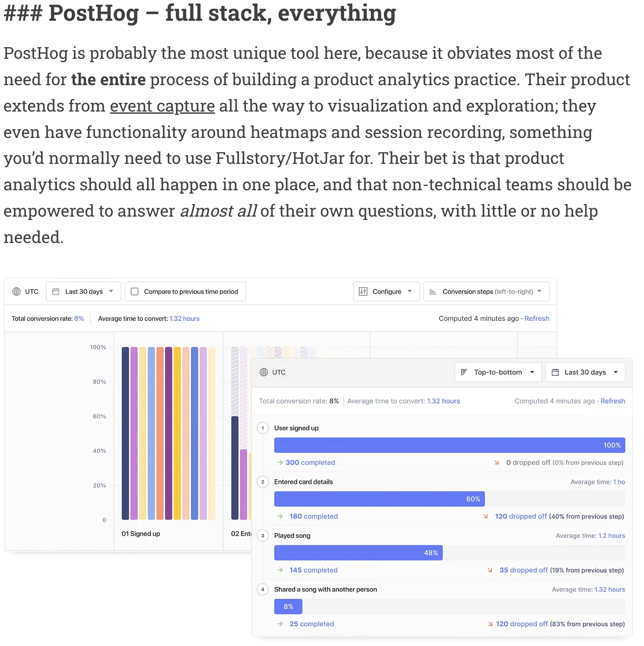The height and width of the screenshot is (646, 644).
Task: Enable Compare to previous time period checkbox
Action: [x=135, y=291]
